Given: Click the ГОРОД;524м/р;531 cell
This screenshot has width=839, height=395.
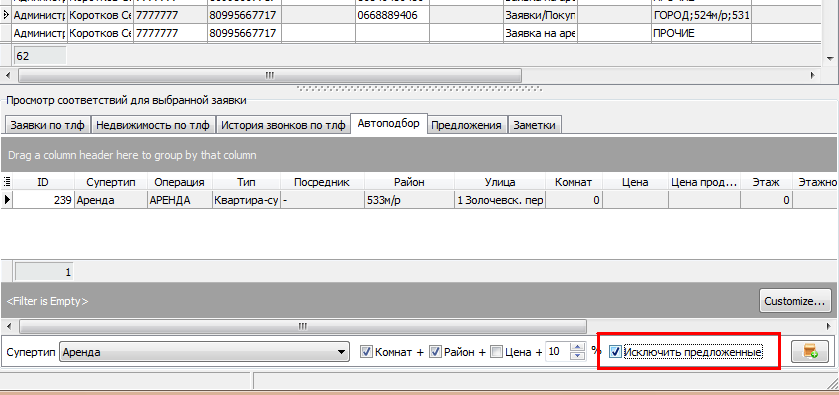Looking at the screenshot, I should click(701, 15).
